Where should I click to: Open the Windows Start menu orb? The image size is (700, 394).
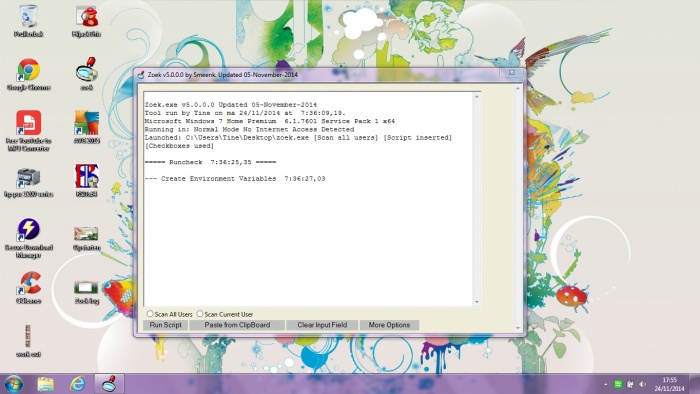click(13, 384)
